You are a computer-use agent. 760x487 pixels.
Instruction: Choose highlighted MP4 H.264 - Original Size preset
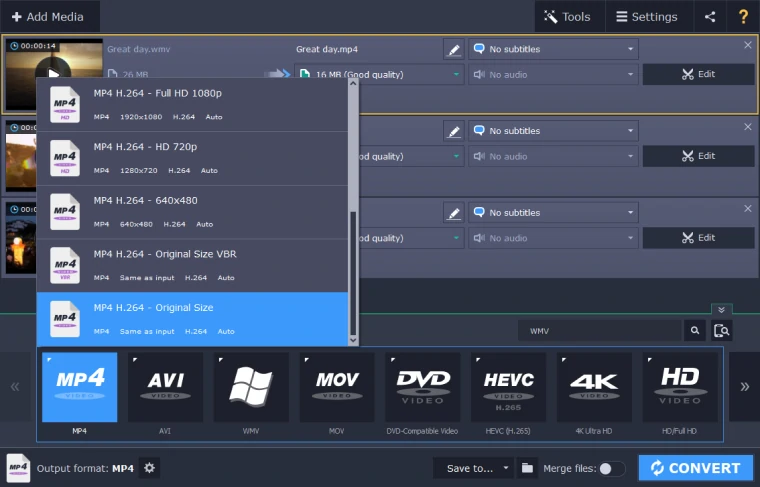(192, 319)
